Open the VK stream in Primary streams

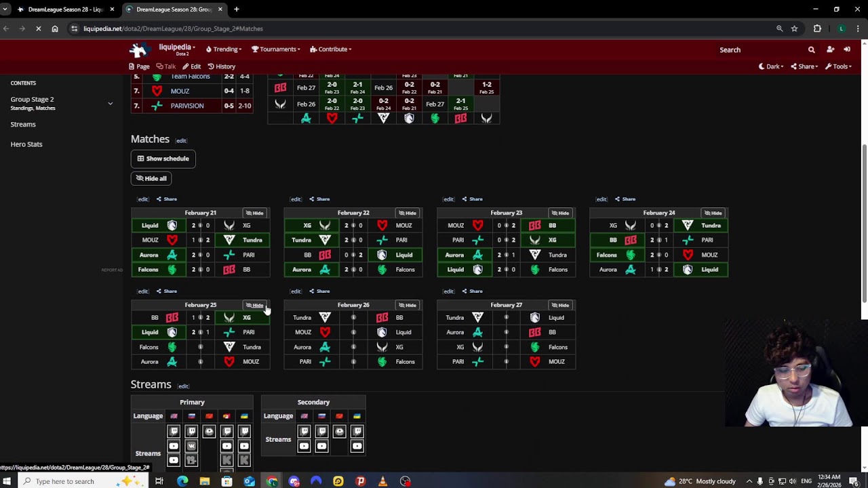pos(191,446)
